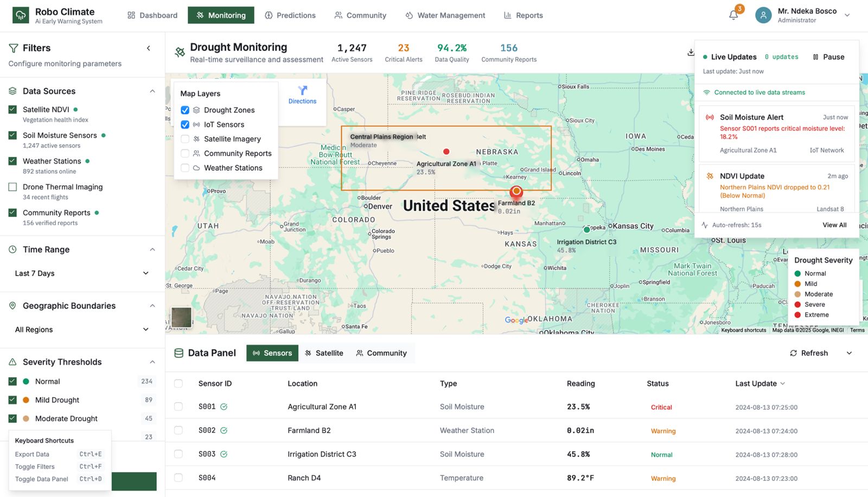The height and width of the screenshot is (497, 868).
Task: Click Keyboard shortcuts map link
Action: pyautogui.click(x=744, y=330)
